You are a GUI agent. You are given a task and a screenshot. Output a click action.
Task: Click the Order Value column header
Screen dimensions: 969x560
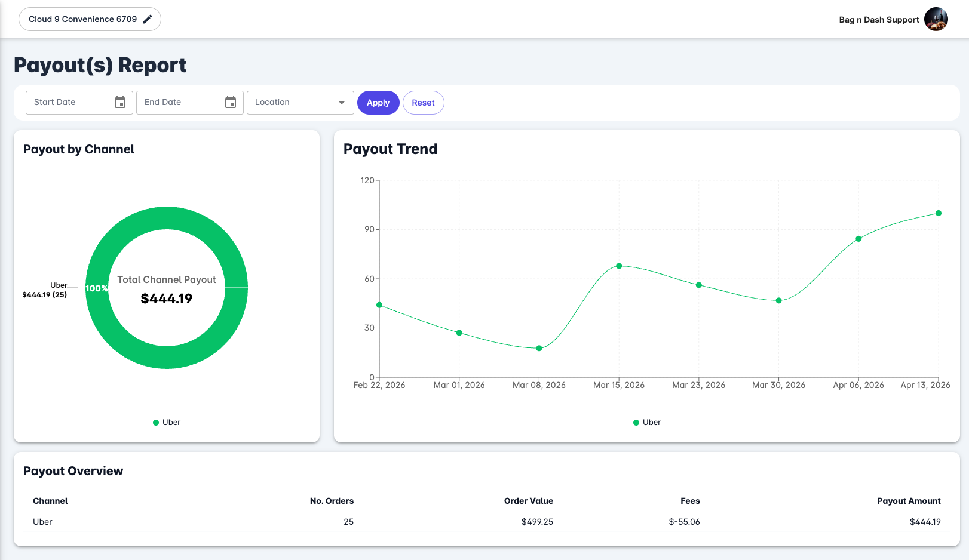[529, 501]
